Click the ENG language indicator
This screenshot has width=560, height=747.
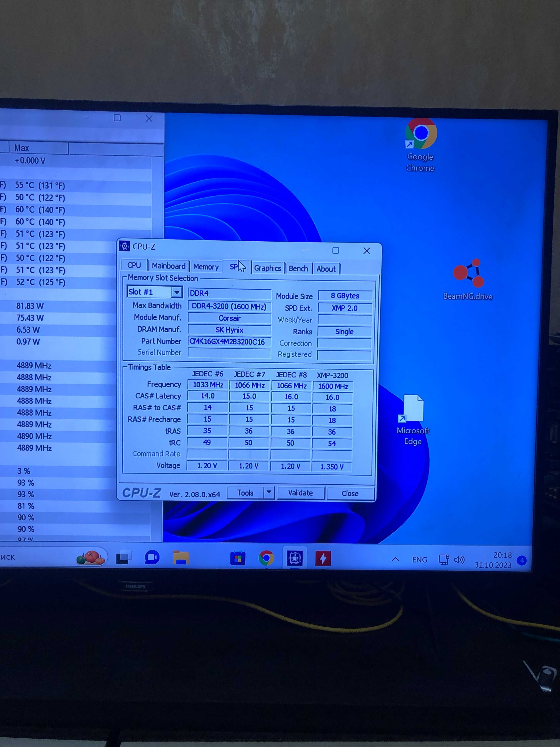(420, 560)
